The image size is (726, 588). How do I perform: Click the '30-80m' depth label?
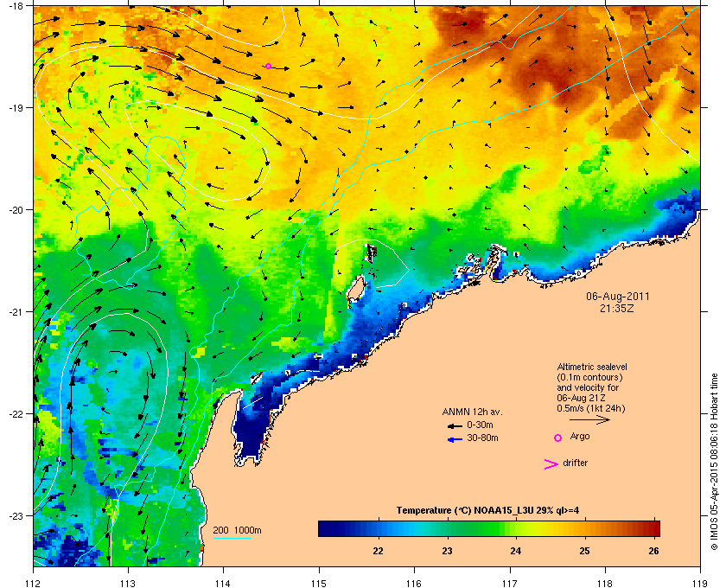(482, 438)
